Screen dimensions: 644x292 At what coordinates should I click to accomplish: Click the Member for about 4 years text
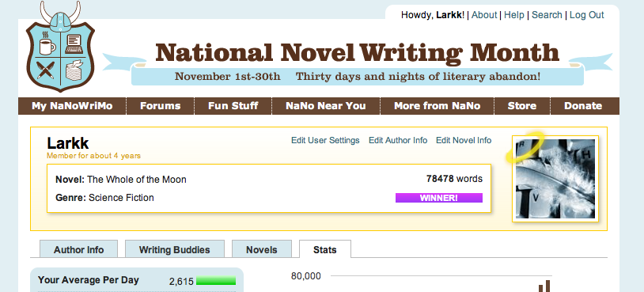pos(93,156)
